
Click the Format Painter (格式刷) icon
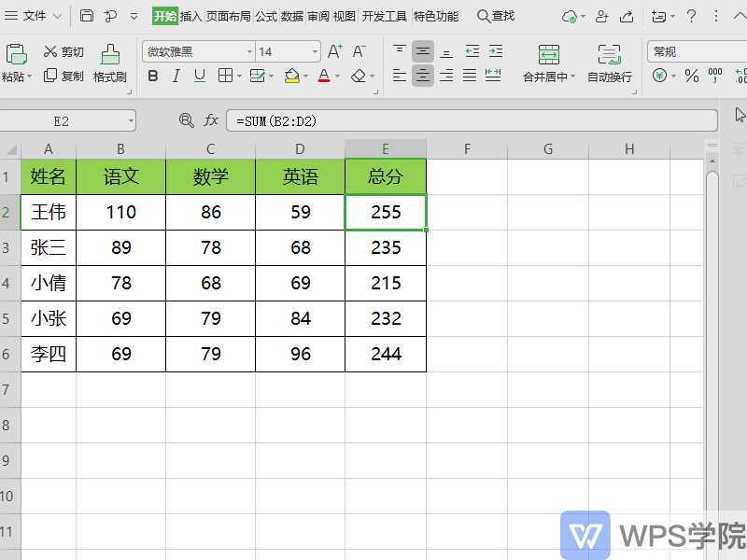[110, 54]
